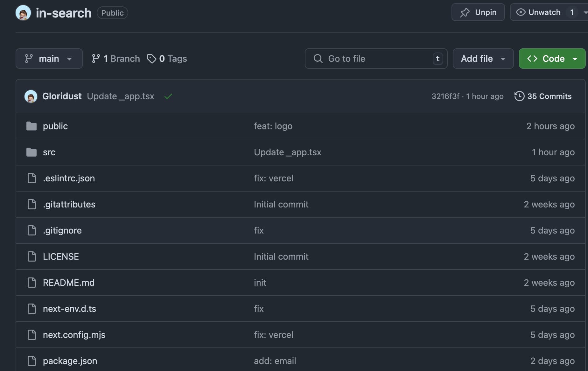Click the file icon beside next-env.d.ts
The image size is (588, 371).
pos(32,309)
